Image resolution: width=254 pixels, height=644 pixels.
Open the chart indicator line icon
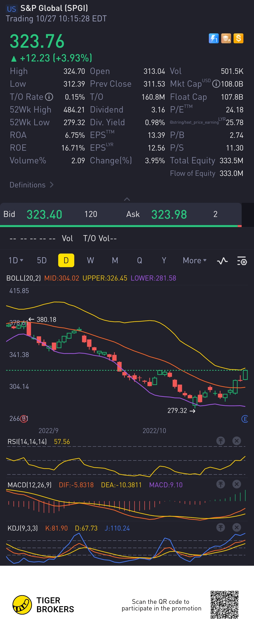tap(222, 261)
